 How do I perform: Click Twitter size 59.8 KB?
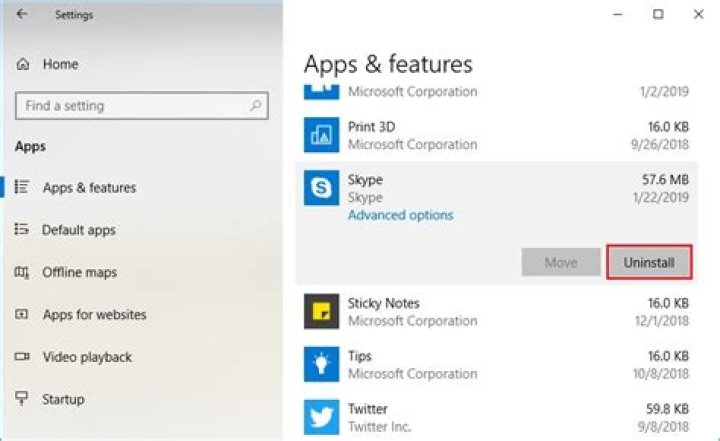pos(667,409)
